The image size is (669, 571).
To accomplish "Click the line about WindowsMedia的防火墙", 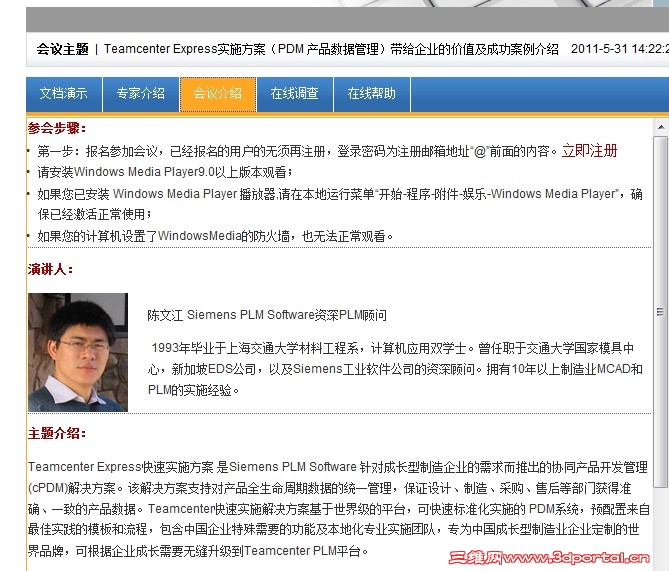I will [215, 236].
